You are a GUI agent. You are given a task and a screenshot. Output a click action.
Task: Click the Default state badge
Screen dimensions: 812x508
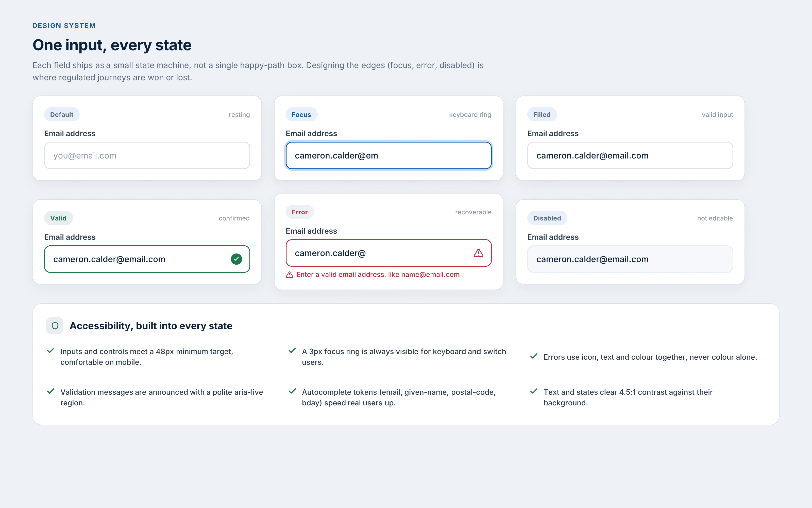(x=62, y=115)
